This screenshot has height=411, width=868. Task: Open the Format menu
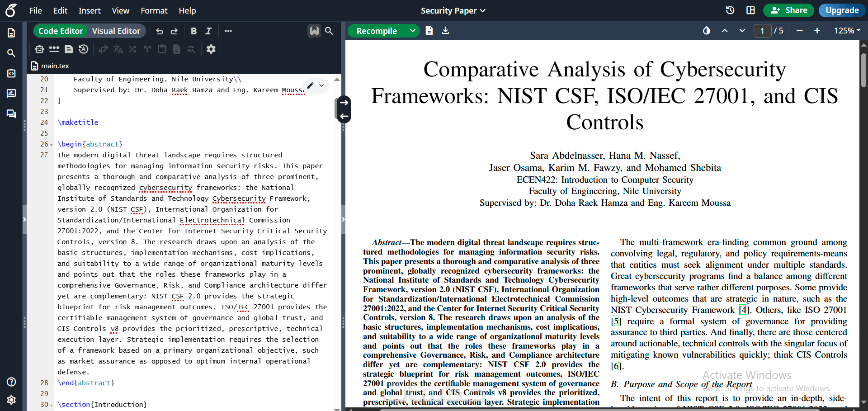pos(154,10)
